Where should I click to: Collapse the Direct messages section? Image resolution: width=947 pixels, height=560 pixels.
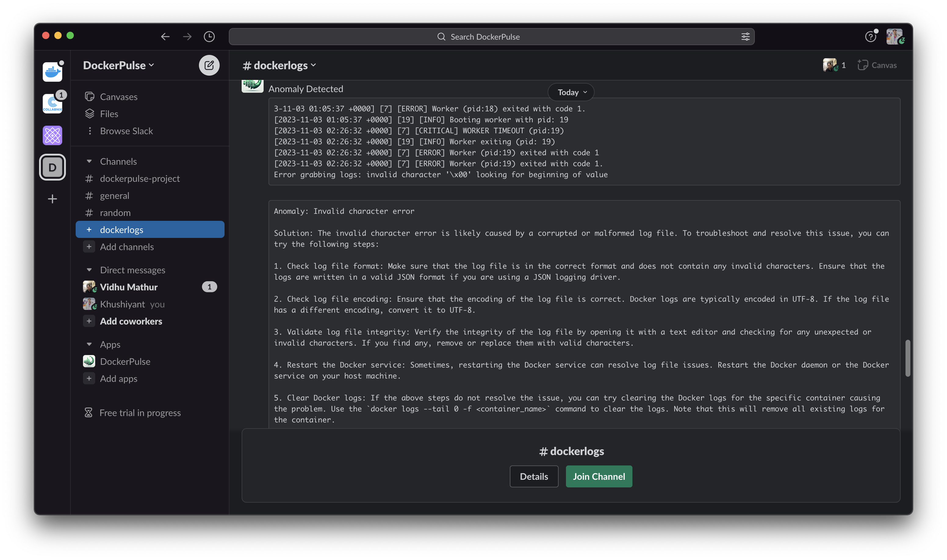(89, 270)
